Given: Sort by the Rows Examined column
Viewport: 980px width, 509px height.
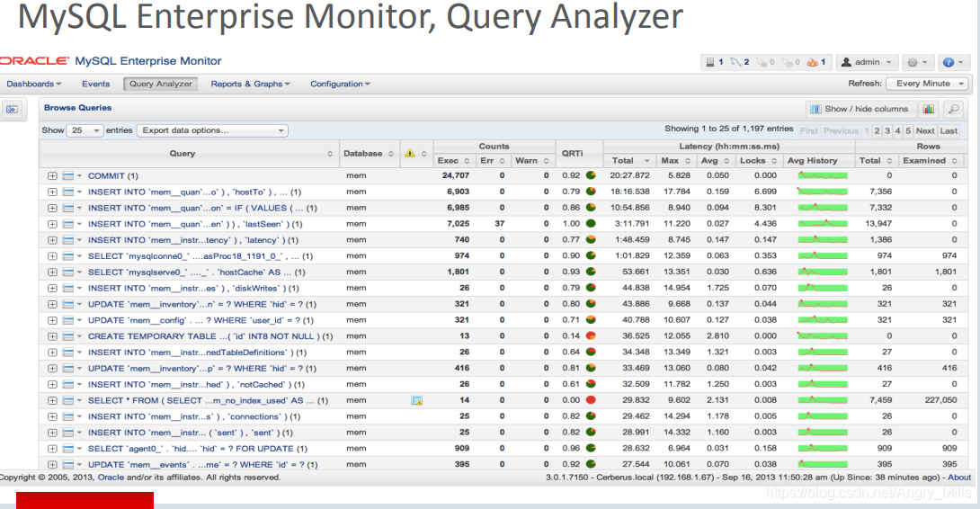Looking at the screenshot, I should [x=930, y=161].
